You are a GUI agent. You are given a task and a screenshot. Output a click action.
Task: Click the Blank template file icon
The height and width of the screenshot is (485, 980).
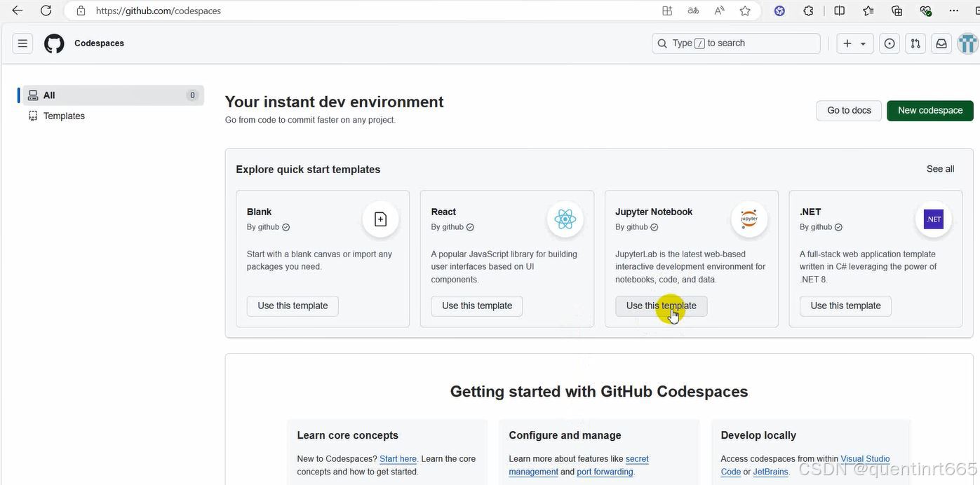point(380,219)
